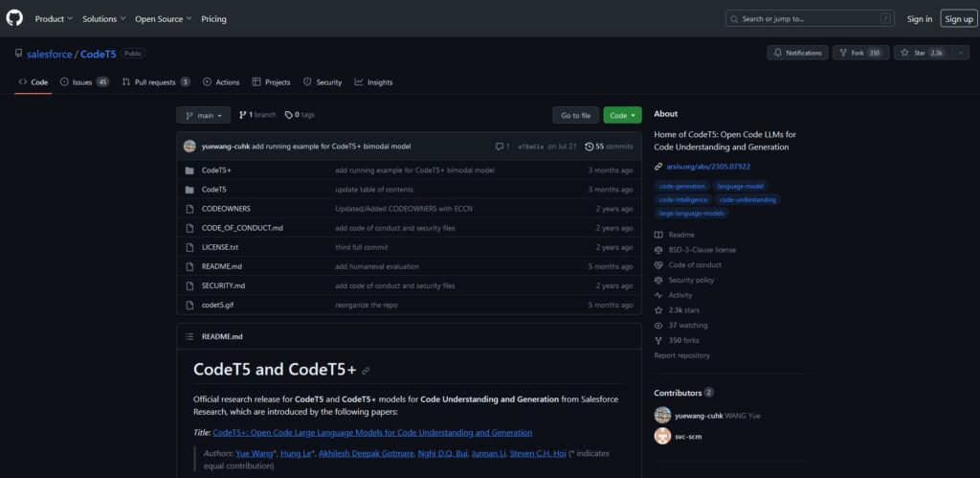Click the README list outline icon
Viewport: 980px width, 478px height.
[189, 336]
